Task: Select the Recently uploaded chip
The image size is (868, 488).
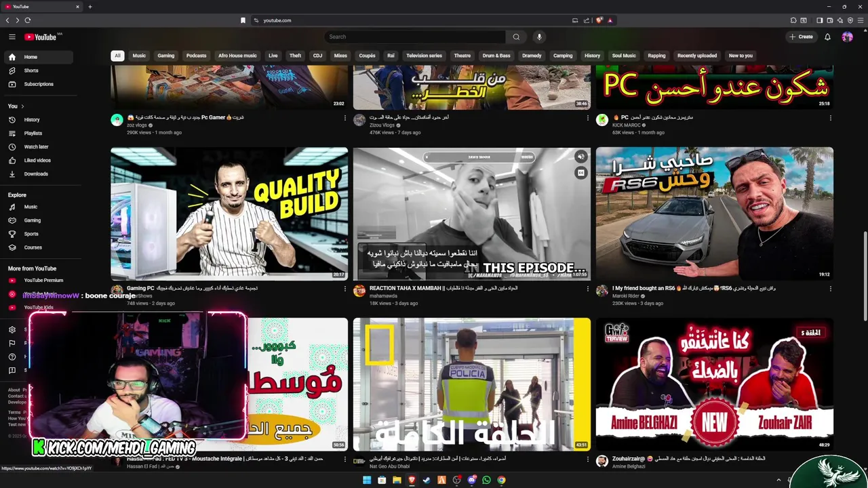Action: pyautogui.click(x=697, y=56)
